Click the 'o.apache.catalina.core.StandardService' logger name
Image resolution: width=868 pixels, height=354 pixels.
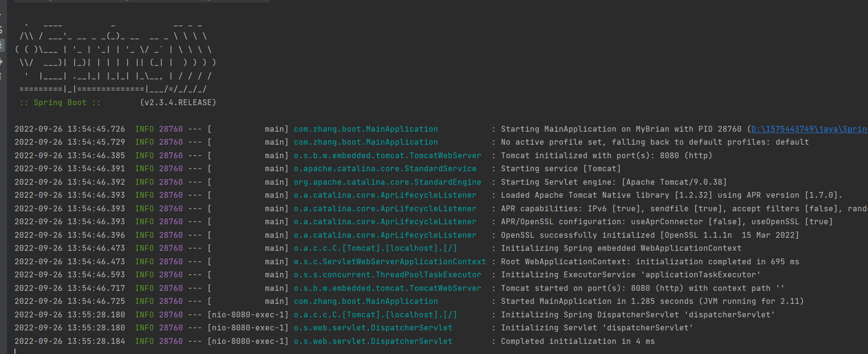(385, 169)
